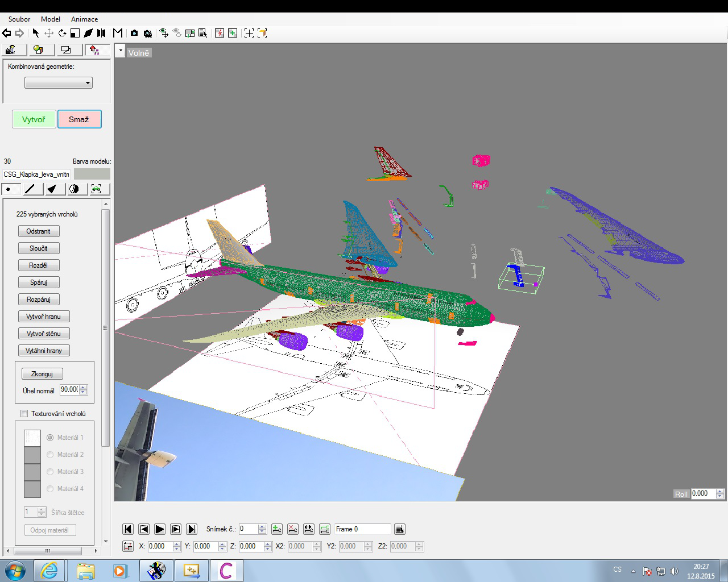Select vertex mode dot icon
Screen dimensions: 728x582
click(10, 189)
